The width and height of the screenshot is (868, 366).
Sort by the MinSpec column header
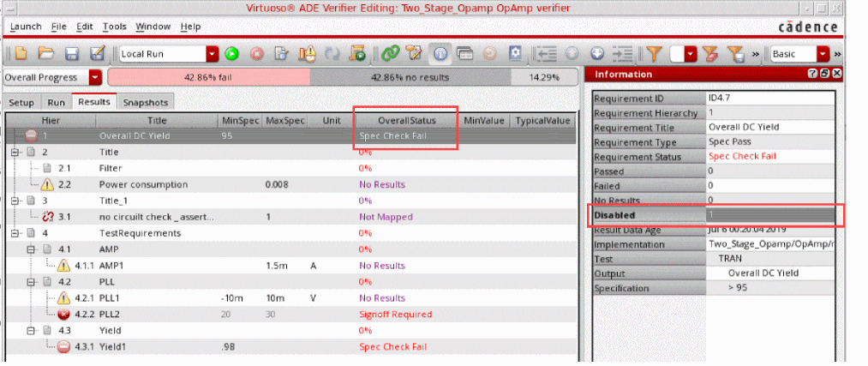coord(240,120)
